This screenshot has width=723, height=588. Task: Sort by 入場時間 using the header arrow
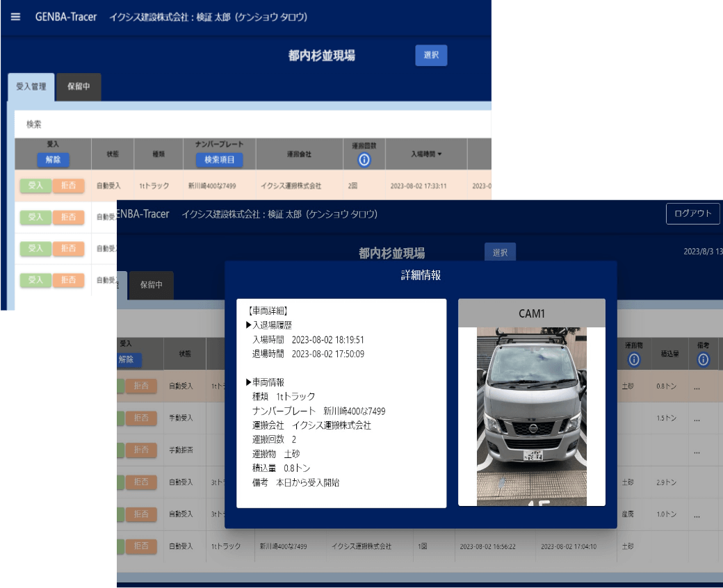tap(439, 153)
